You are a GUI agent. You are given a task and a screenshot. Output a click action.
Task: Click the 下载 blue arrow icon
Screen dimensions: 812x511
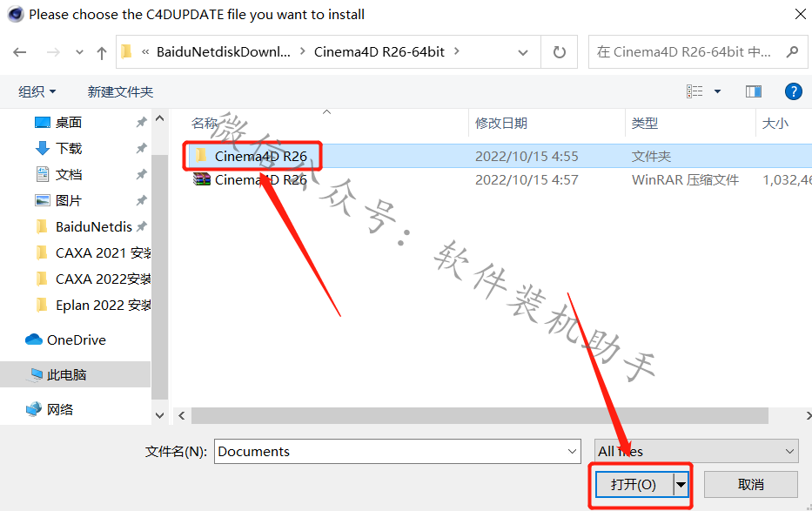point(43,149)
